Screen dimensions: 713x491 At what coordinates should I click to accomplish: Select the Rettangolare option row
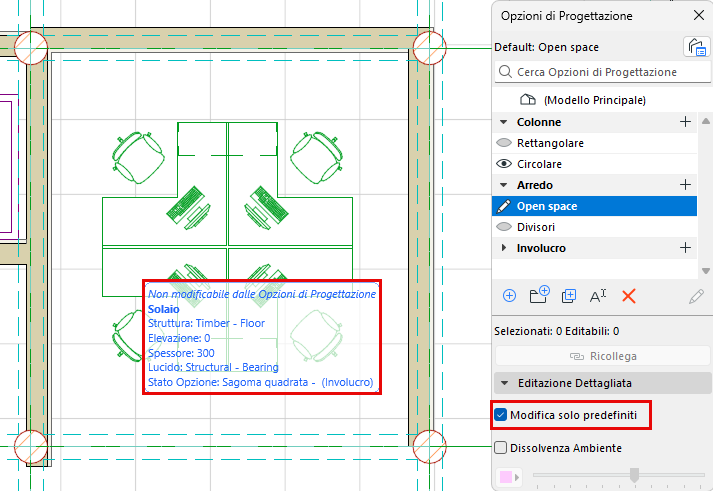(594, 143)
